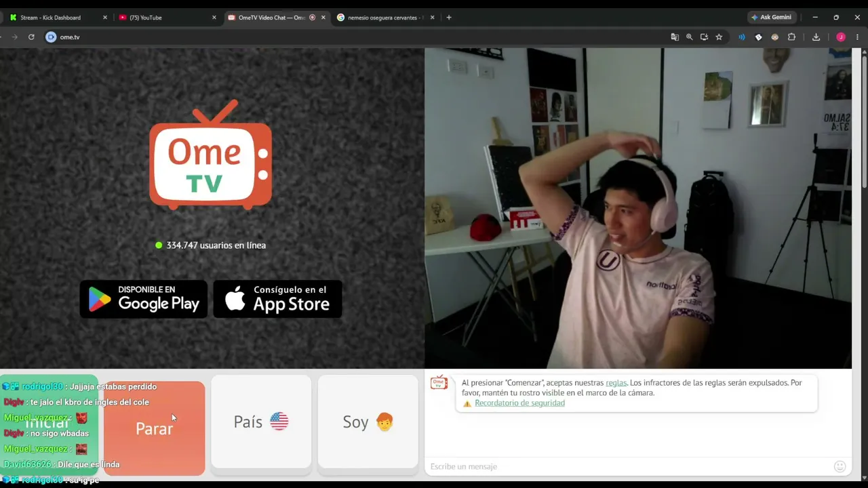Viewport: 868px width, 488px height.
Task: Open a new browser tab
Action: (449, 18)
